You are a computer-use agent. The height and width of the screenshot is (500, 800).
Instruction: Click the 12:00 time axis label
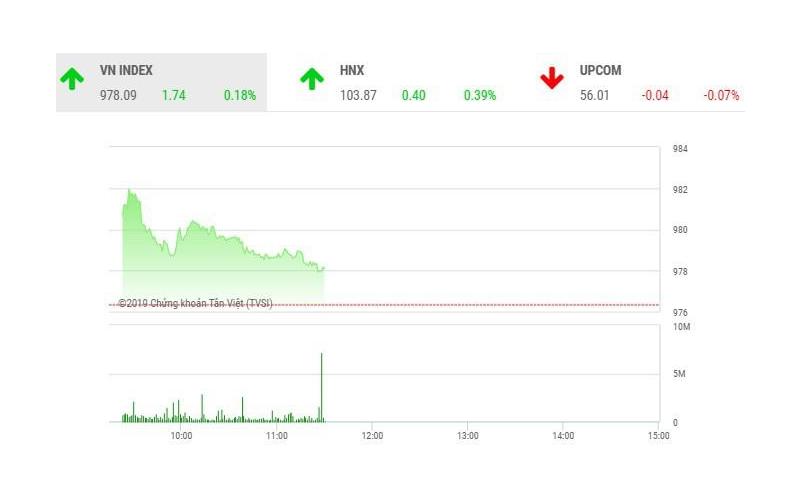371,435
